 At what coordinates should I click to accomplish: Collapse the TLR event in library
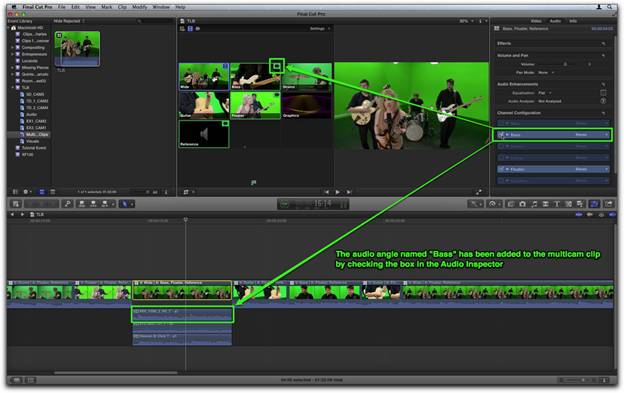[12, 88]
